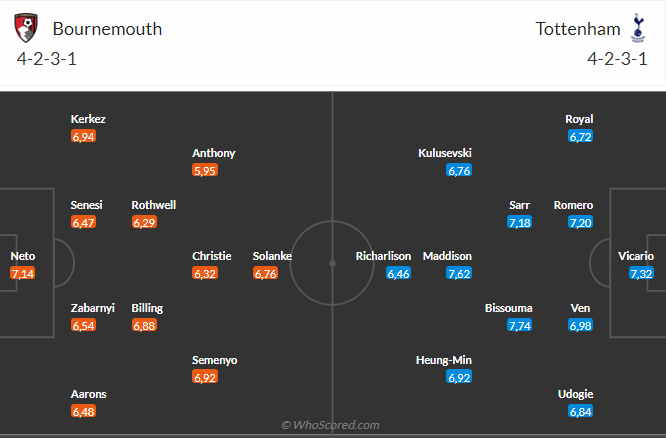Open the Bournemouth team name link

click(107, 29)
